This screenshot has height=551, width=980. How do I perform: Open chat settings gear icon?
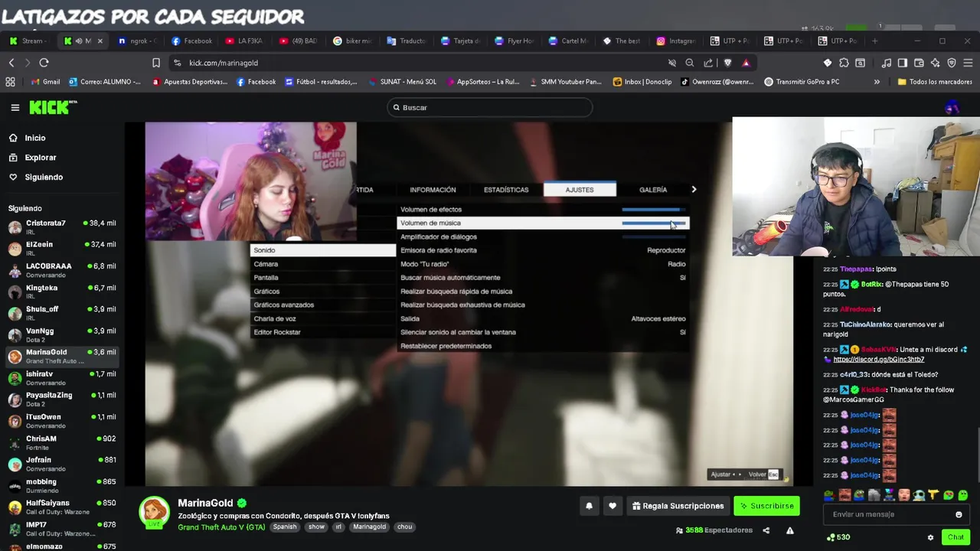tap(930, 537)
